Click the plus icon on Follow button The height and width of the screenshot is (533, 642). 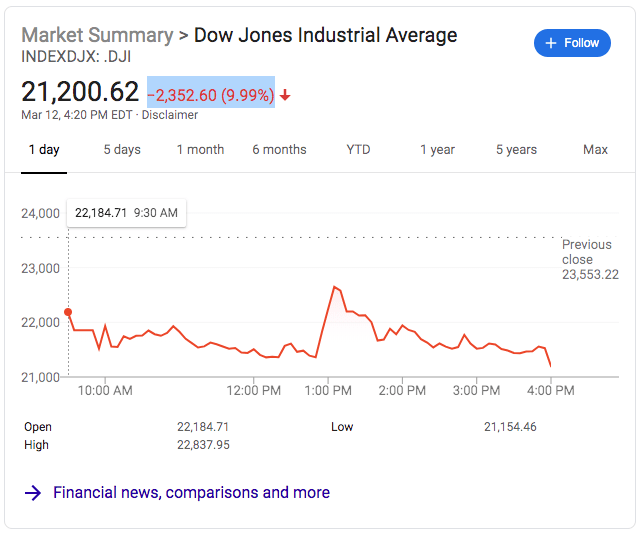[x=551, y=43]
